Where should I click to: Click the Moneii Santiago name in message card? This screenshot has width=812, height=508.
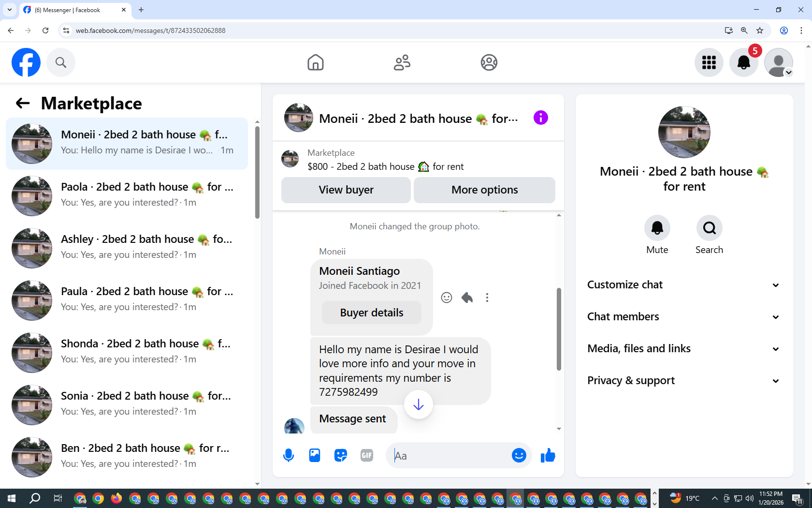(x=360, y=271)
